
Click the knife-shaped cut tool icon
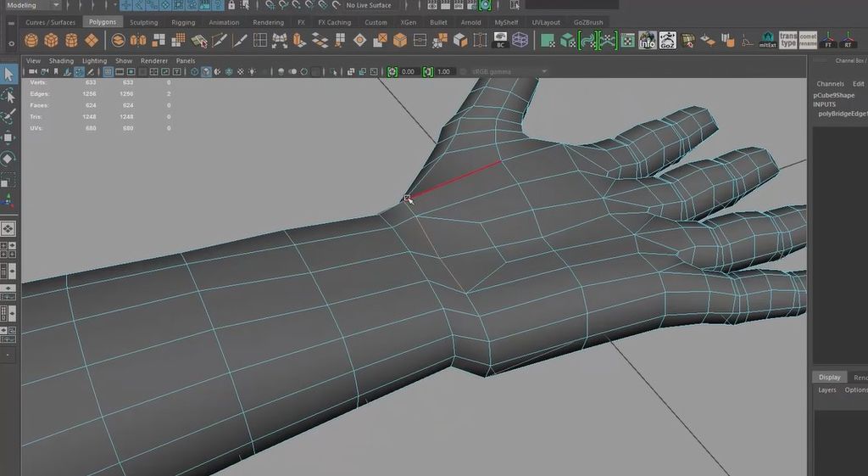[x=240, y=41]
